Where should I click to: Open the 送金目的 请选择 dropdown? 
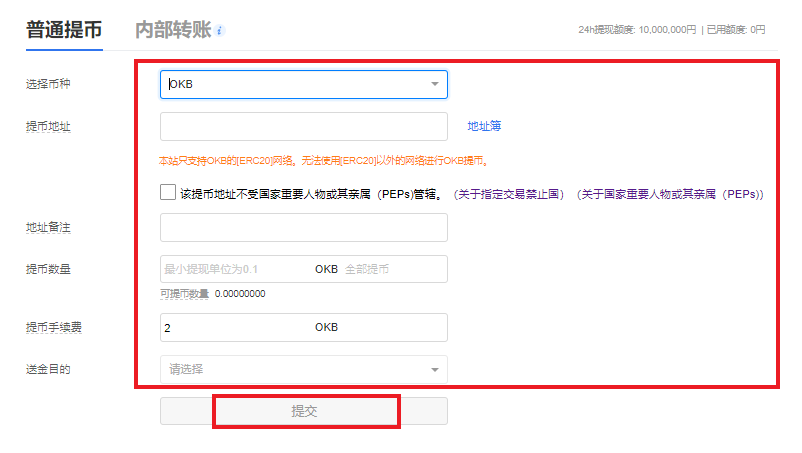pos(304,369)
